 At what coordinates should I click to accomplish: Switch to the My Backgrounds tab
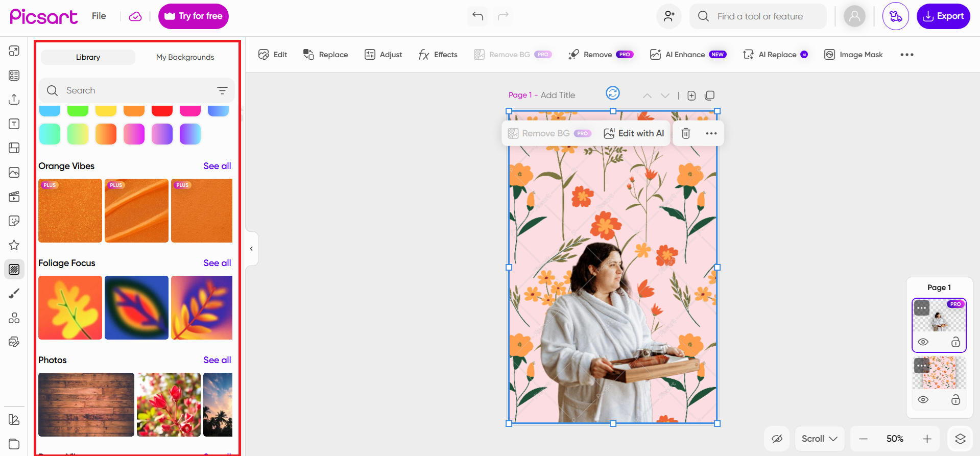click(185, 57)
